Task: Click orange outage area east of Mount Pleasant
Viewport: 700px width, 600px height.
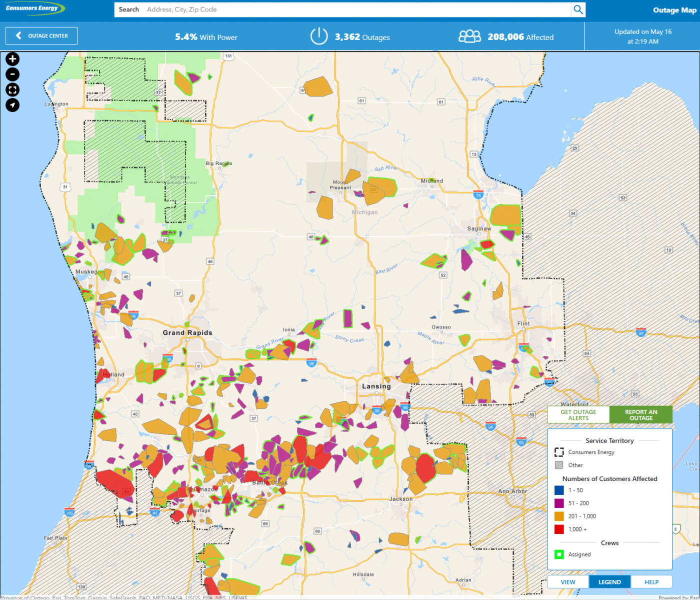Action: click(381, 190)
